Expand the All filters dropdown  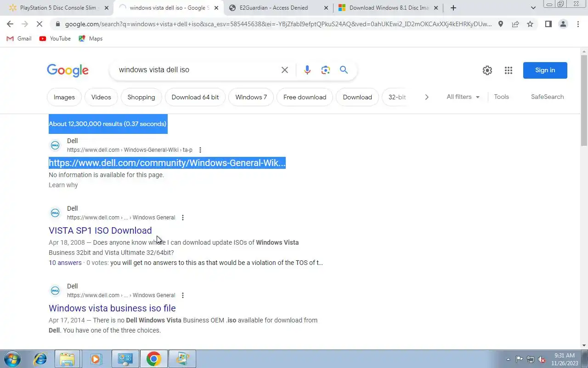coord(463,97)
